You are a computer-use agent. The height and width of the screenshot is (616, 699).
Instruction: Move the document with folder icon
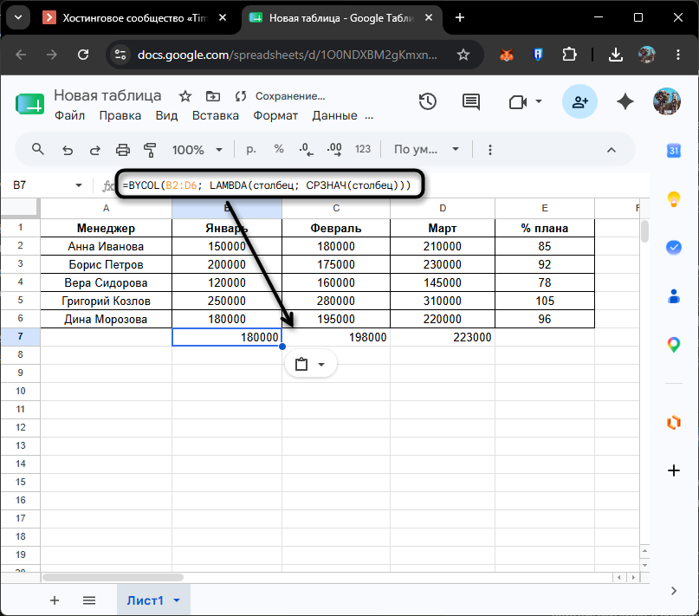click(212, 96)
